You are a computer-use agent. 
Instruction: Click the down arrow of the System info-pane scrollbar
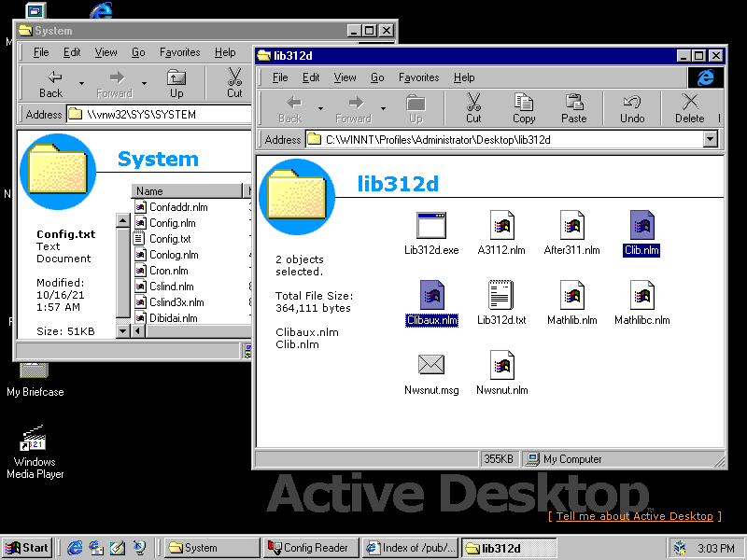coord(123,330)
